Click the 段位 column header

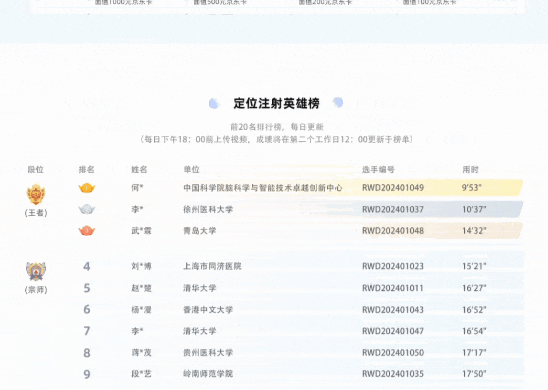(36, 169)
